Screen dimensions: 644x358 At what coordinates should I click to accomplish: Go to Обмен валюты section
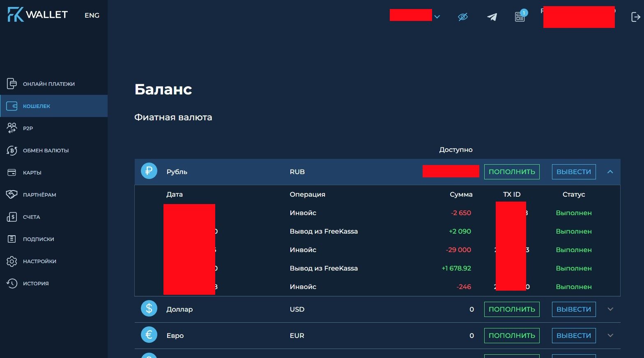tap(46, 150)
